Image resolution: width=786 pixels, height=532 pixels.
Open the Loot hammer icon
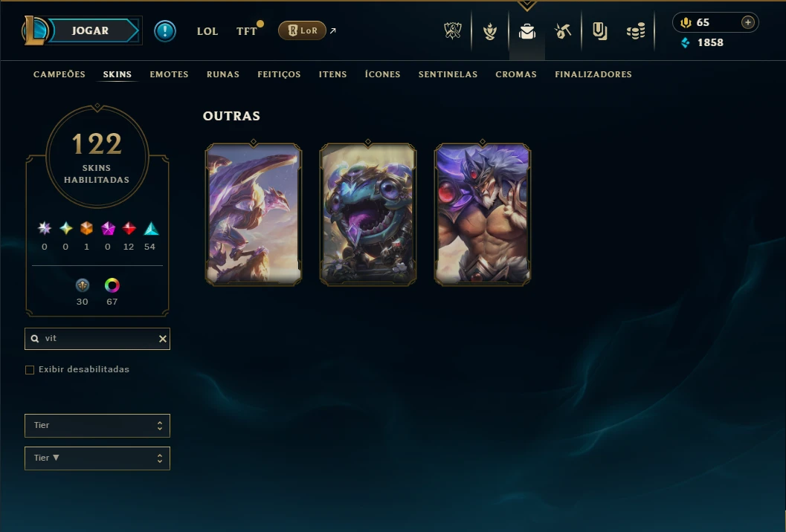click(563, 31)
